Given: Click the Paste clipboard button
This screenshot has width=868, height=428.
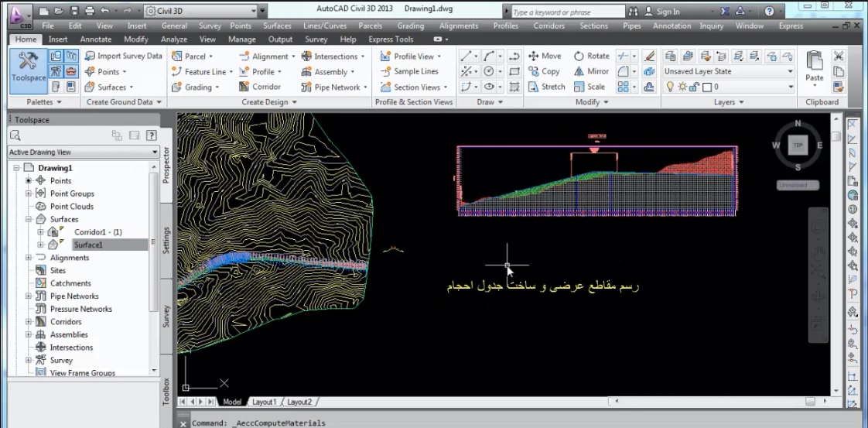Looking at the screenshot, I should click(815, 67).
